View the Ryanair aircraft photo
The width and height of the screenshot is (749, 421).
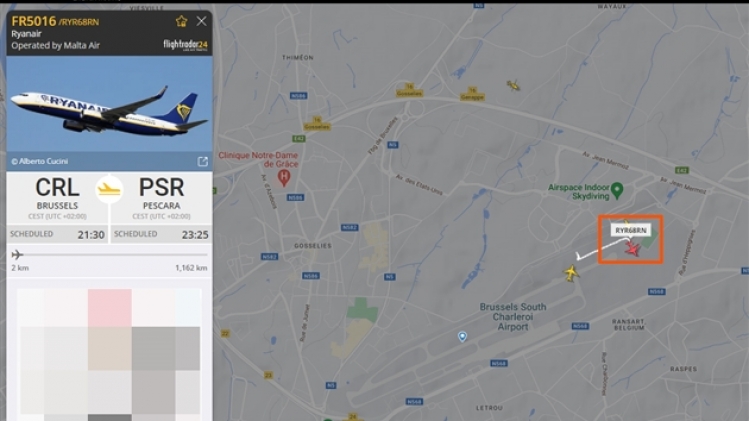[x=109, y=104]
